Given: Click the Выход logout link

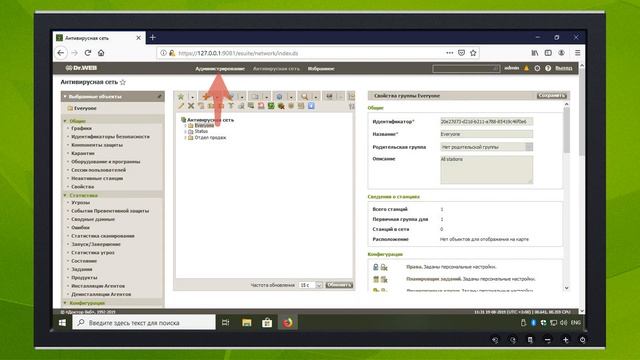Looking at the screenshot, I should click(564, 68).
